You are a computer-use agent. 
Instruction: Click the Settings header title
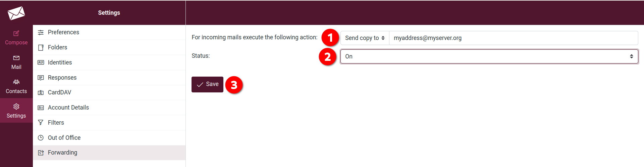click(x=109, y=13)
